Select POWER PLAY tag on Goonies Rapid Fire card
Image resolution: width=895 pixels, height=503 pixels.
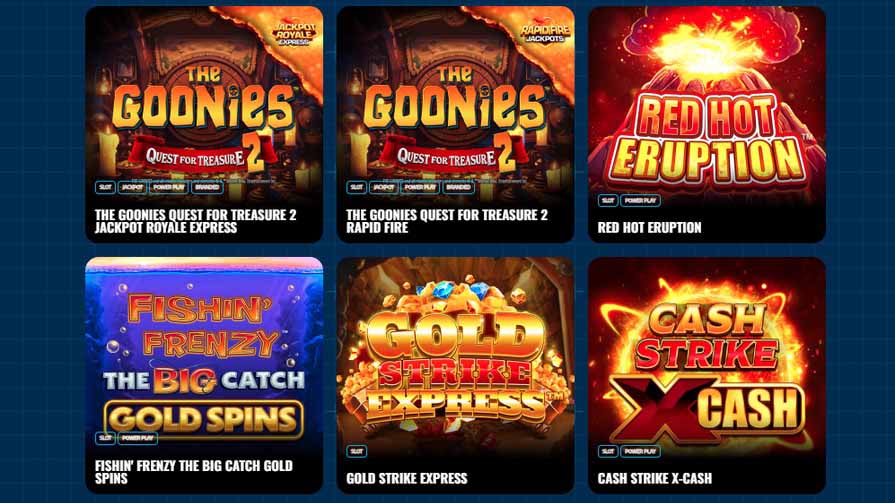420,187
